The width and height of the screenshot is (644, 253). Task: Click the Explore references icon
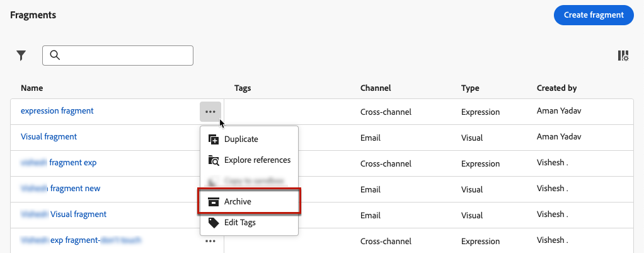(213, 160)
